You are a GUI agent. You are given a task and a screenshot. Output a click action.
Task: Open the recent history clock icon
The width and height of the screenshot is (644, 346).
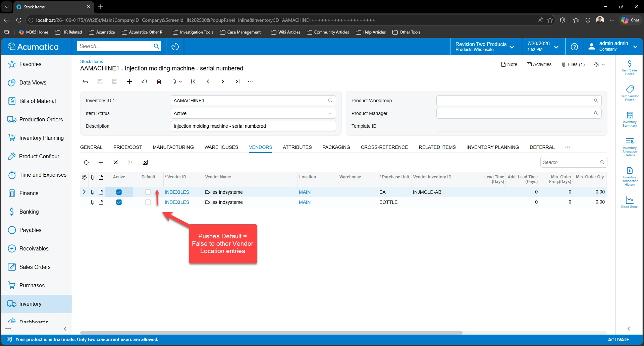pos(175,47)
